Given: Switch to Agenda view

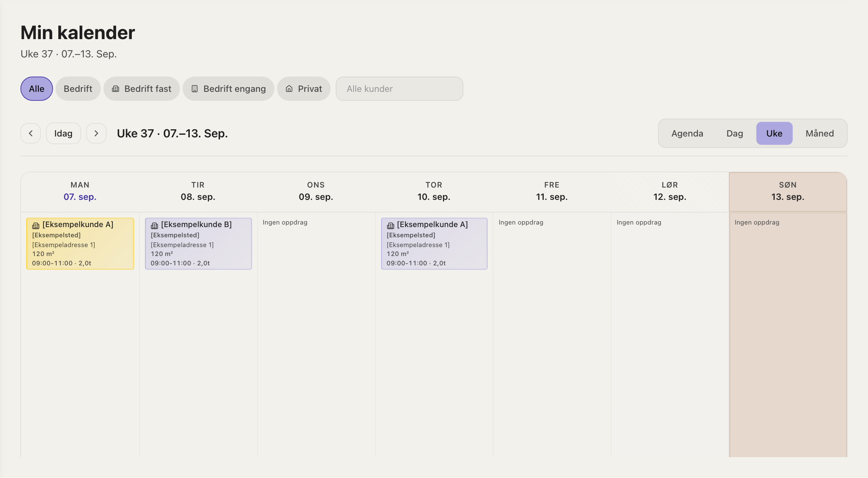Looking at the screenshot, I should (687, 134).
